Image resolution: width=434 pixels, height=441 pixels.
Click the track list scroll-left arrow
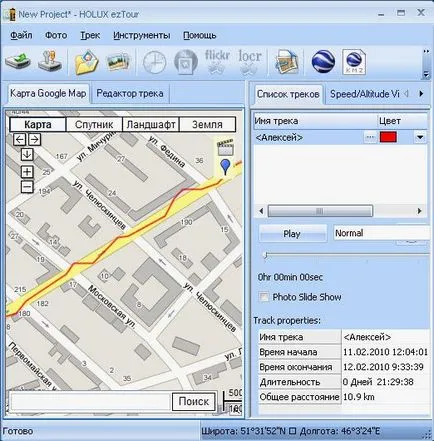(x=261, y=211)
